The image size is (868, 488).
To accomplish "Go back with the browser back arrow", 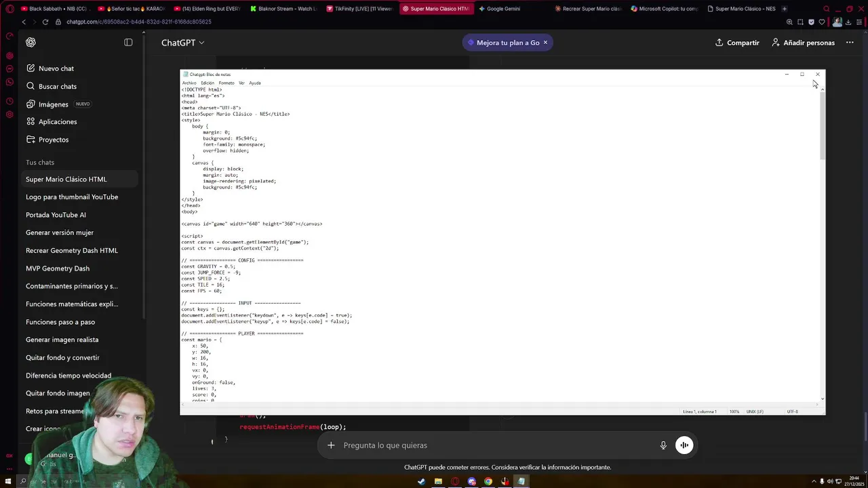I will pyautogui.click(x=24, y=22).
